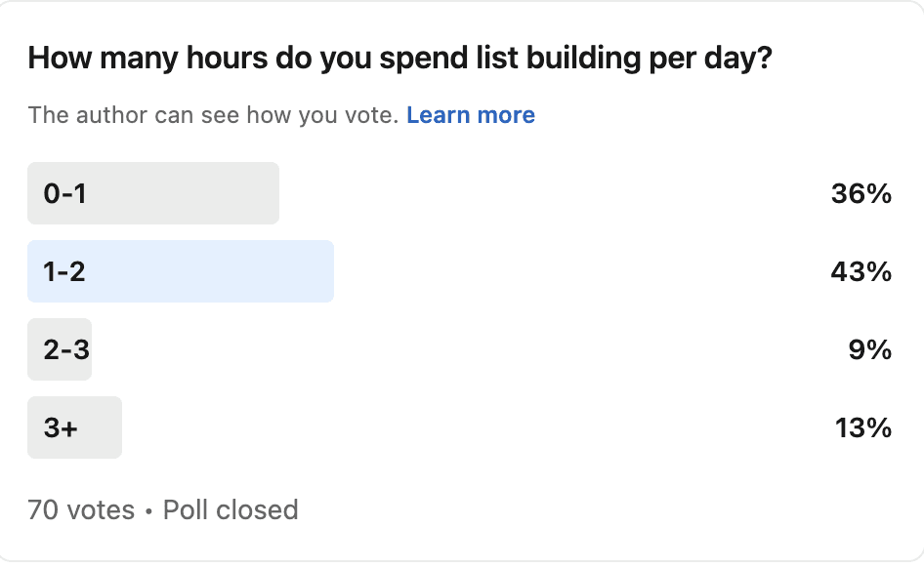
Task: Click the Poll closed status text
Action: click(231, 509)
